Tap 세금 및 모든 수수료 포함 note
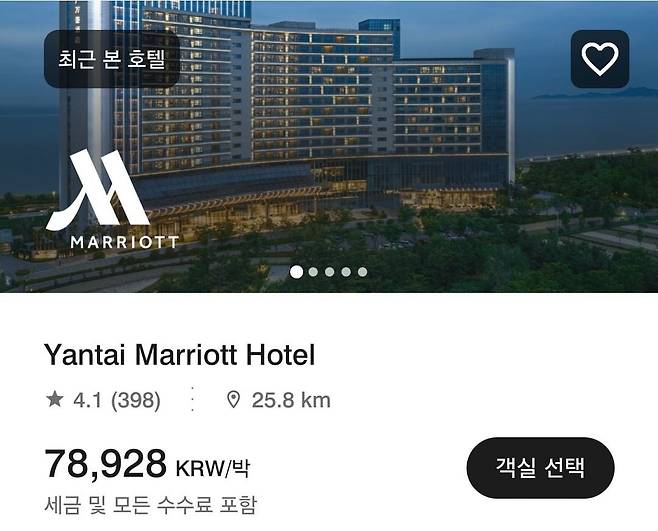The image size is (658, 531). pyautogui.click(x=150, y=505)
